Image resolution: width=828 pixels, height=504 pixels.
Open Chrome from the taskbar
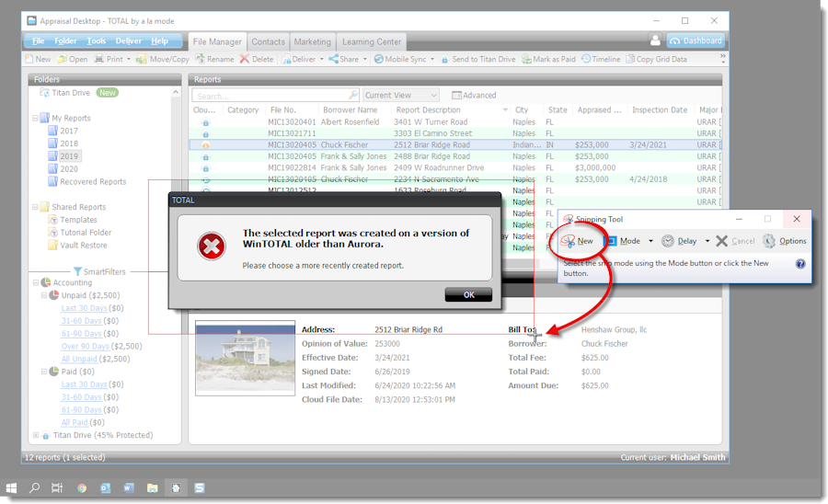tap(82, 488)
